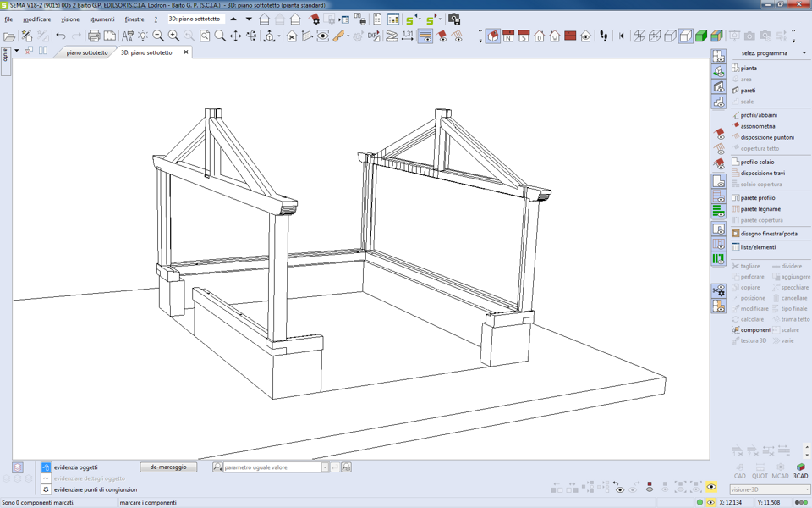
Task: Click the walk-through footprints icon
Action: point(604,36)
